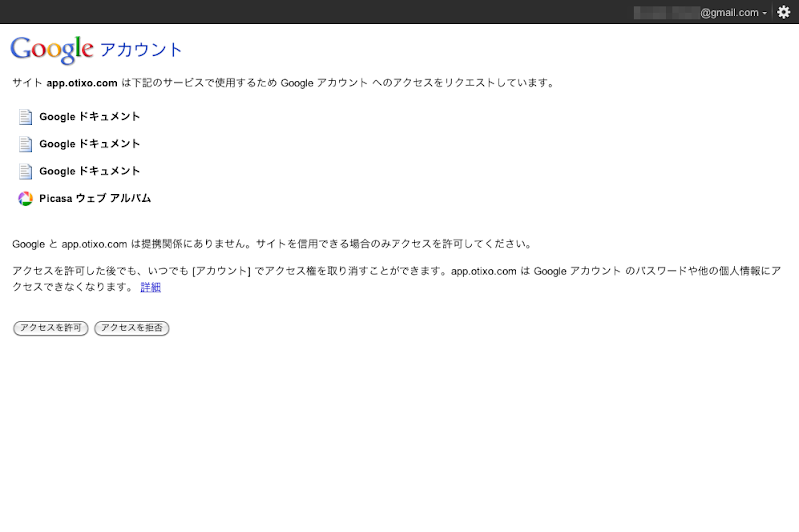Click the Picasa web album icon
This screenshot has height=532, width=799.
(x=26, y=198)
